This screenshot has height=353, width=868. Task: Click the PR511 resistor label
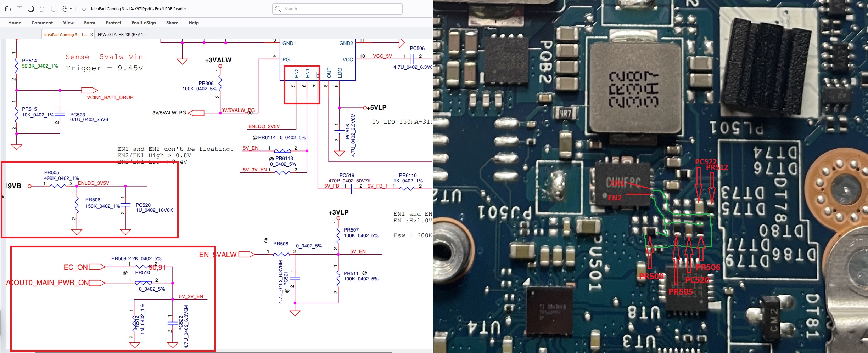[351, 273]
